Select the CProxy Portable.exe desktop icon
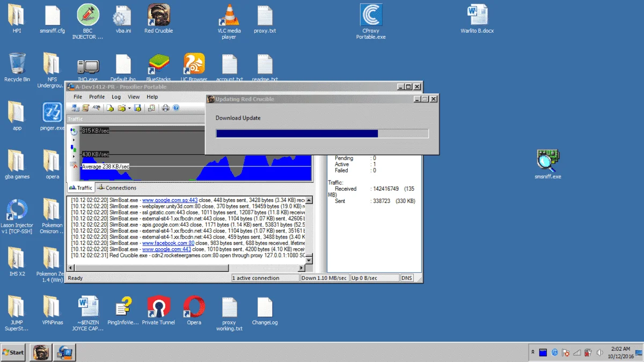The width and height of the screenshot is (644, 362). (371, 21)
